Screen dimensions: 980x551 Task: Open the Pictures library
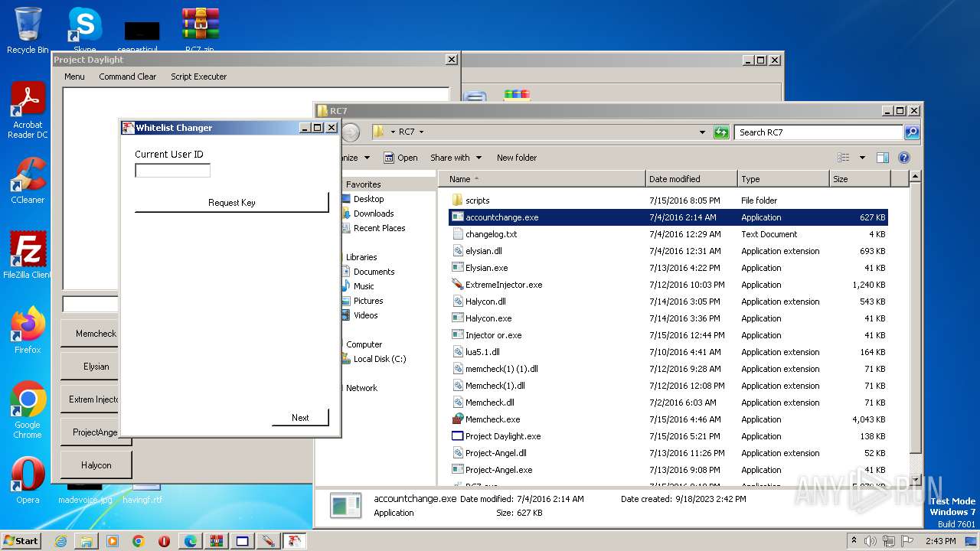point(368,301)
